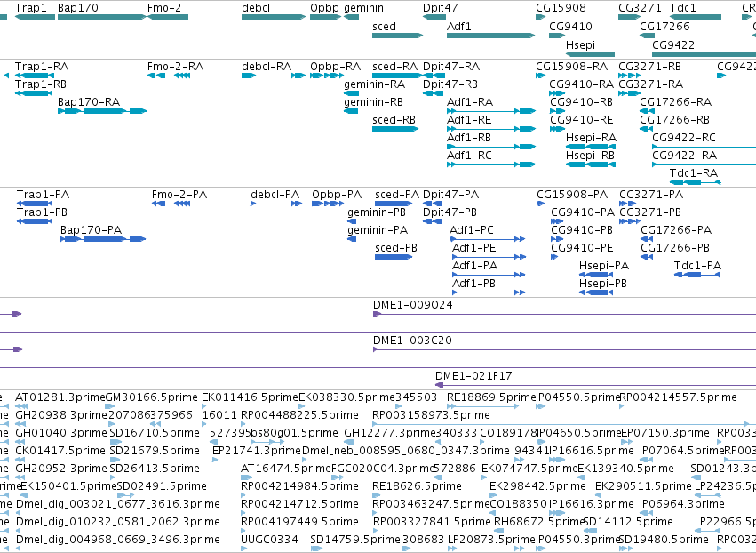Viewport: 756px width, 553px height.
Task: Click the Trap1-RB transcript
Action: [x=34, y=93]
